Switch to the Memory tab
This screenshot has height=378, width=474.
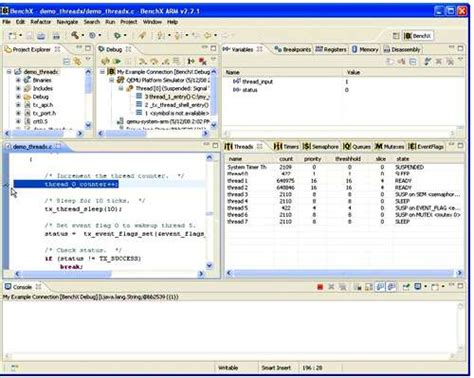[365, 49]
